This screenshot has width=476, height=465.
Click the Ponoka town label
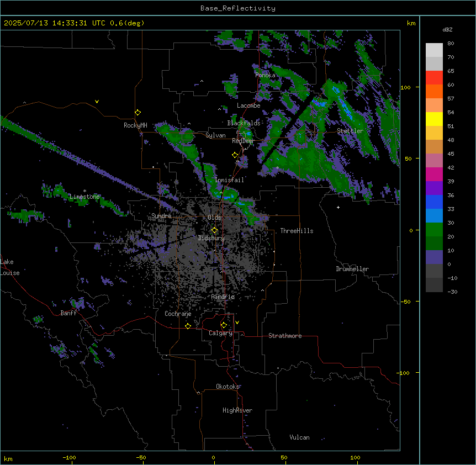pyautogui.click(x=265, y=75)
